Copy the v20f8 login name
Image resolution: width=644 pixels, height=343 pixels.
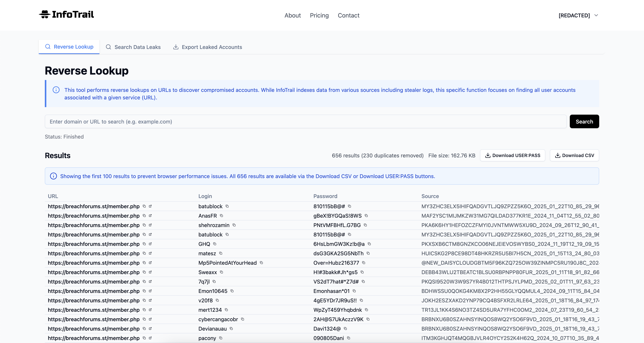[x=217, y=300]
